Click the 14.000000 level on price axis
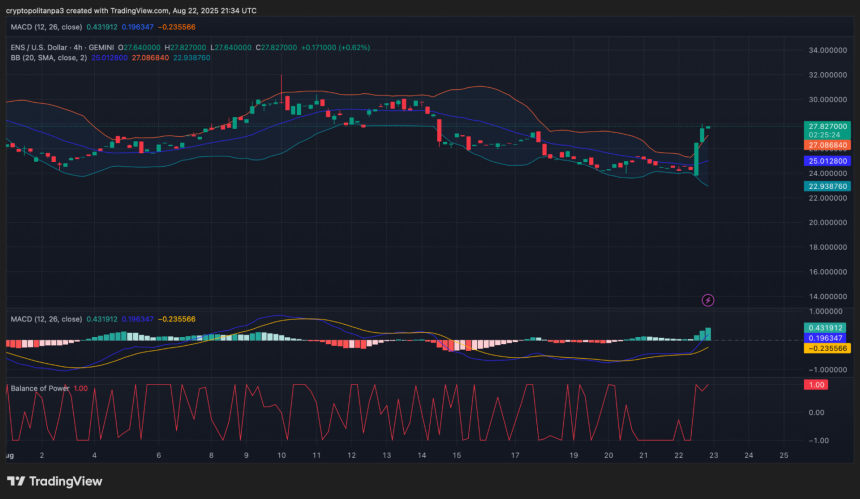Screen dimensions: 860x499 [x=826, y=296]
